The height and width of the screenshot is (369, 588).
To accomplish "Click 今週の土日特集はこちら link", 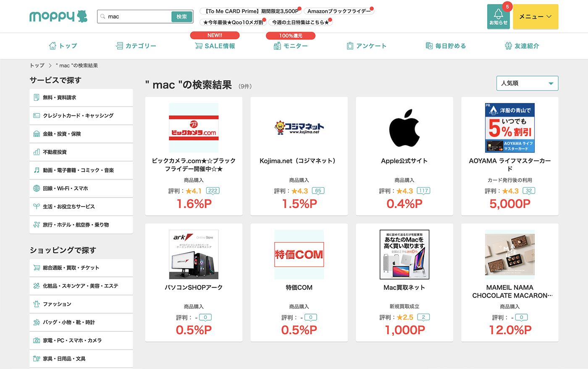I will [x=300, y=22].
